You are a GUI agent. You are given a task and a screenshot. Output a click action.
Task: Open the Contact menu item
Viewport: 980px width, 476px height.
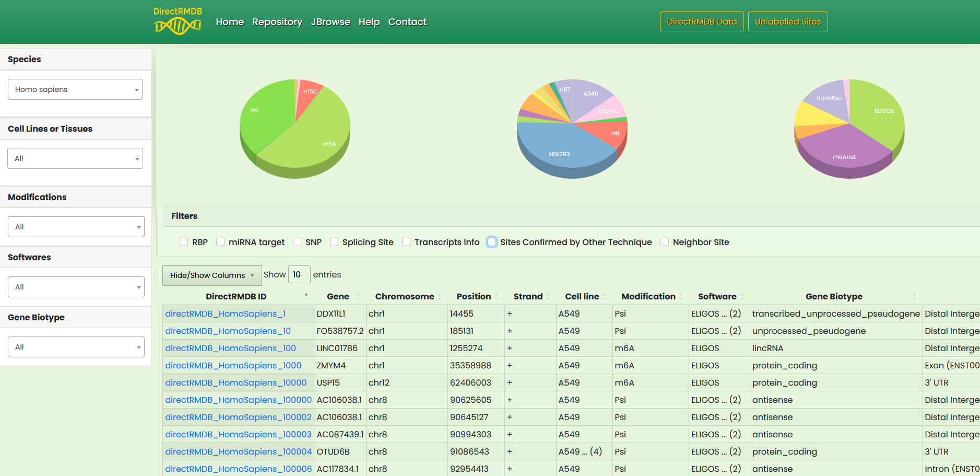(407, 22)
